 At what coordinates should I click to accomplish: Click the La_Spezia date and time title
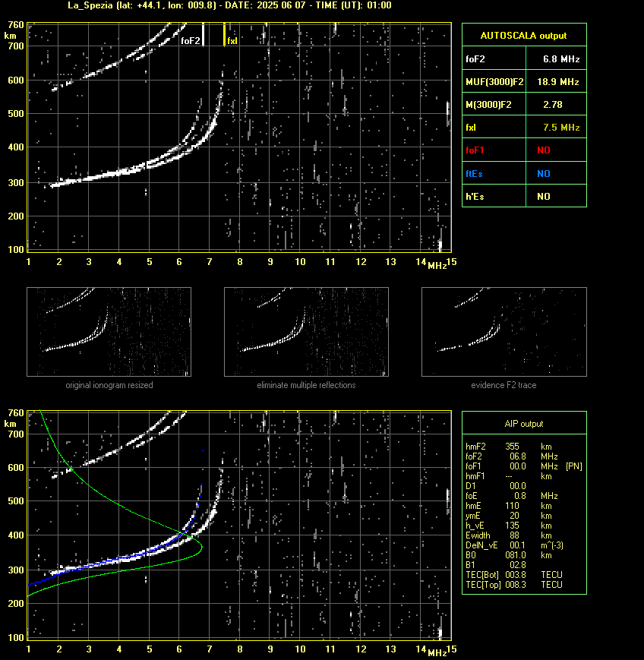(230, 5)
